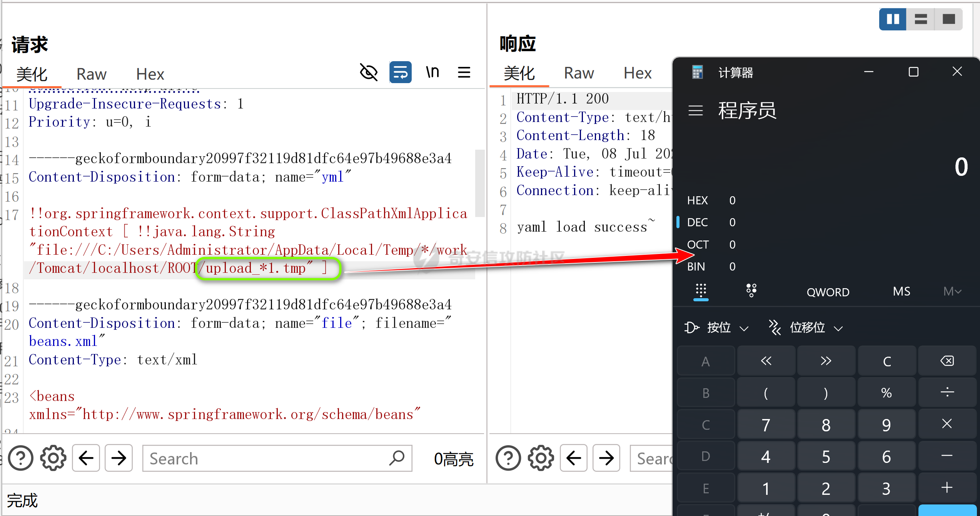Screen dimensions: 980x516
Task: Select DEC number base in Calculator
Action: tap(711, 222)
